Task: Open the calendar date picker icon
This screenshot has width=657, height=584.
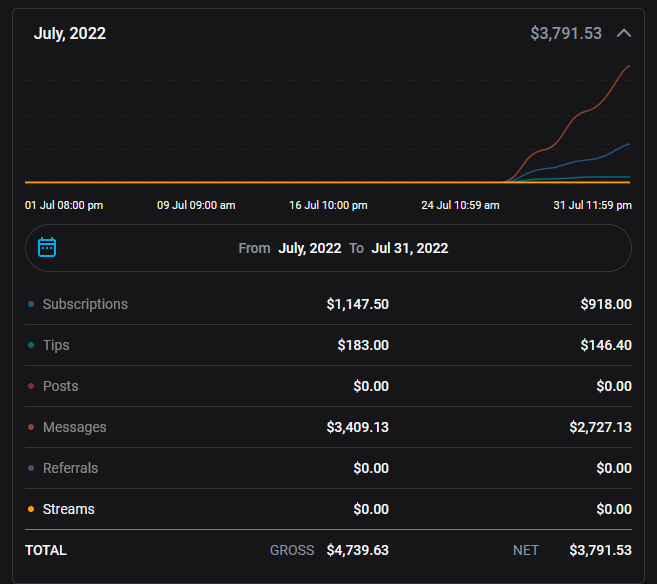Action: coord(47,247)
